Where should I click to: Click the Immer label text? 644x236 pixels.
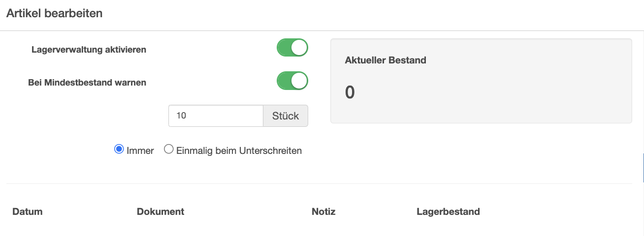(140, 151)
